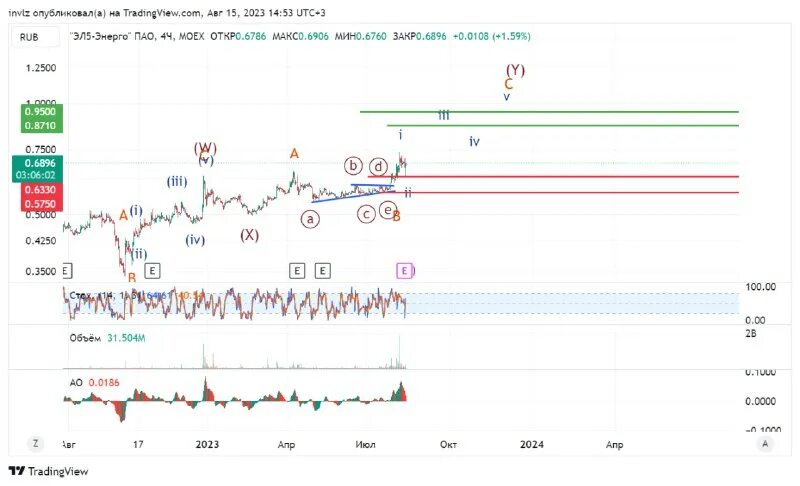800x486 pixels.
Task: Click the blue iv wave label
Action: point(474,141)
